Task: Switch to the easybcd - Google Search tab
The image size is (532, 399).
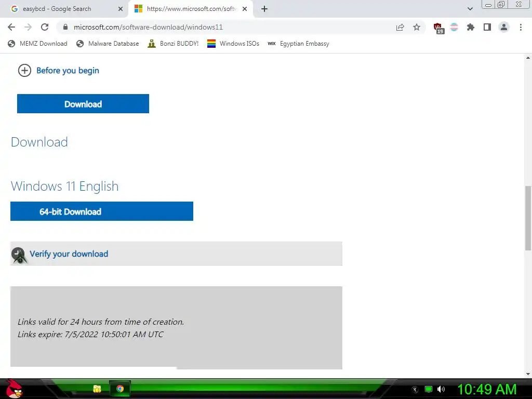Action: (x=64, y=9)
